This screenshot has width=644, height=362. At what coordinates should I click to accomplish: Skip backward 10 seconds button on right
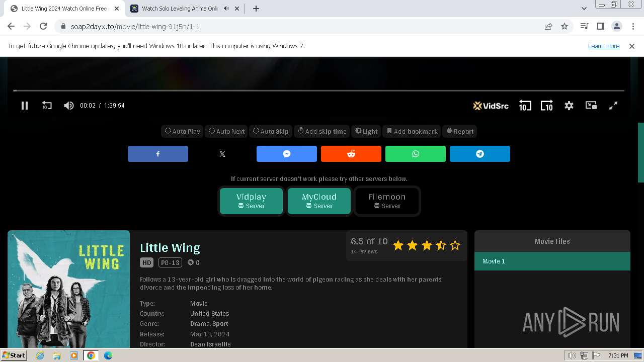[525, 106]
